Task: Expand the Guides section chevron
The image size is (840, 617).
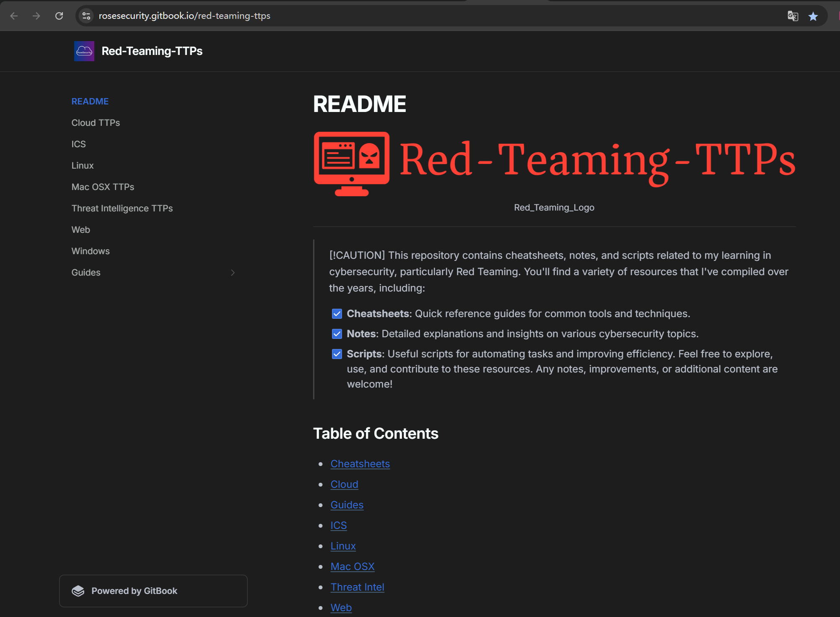Action: click(233, 273)
